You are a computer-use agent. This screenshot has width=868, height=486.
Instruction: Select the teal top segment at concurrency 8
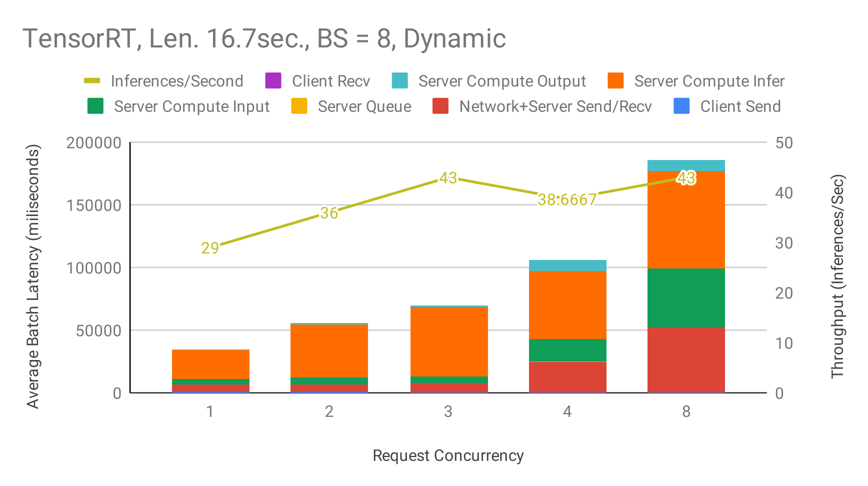(686, 165)
